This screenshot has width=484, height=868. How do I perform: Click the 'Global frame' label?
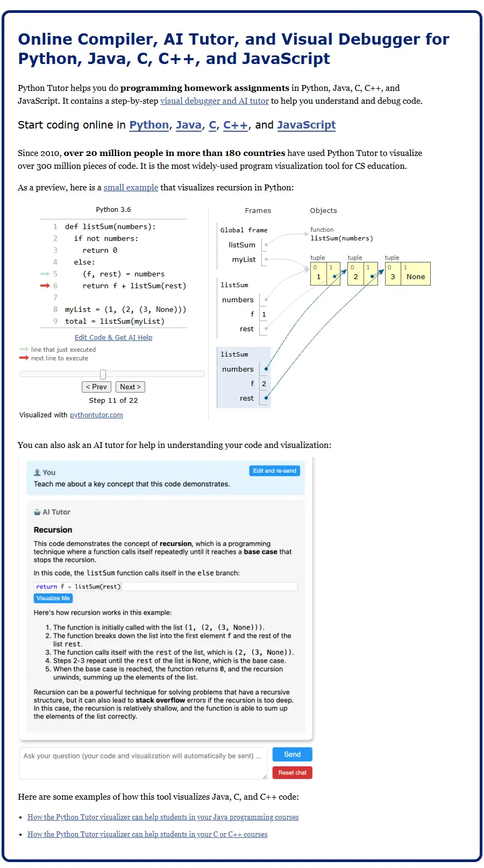coord(244,230)
